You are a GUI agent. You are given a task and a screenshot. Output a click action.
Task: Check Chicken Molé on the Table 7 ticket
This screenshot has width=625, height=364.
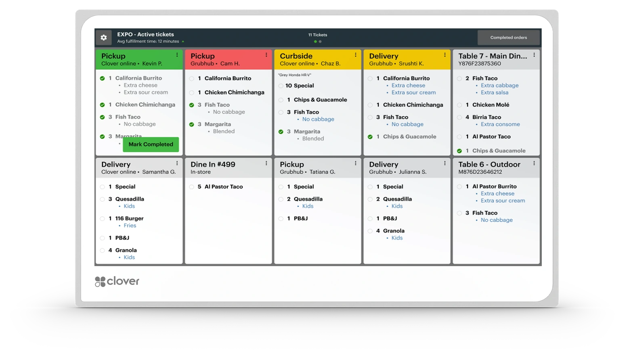pyautogui.click(x=459, y=105)
